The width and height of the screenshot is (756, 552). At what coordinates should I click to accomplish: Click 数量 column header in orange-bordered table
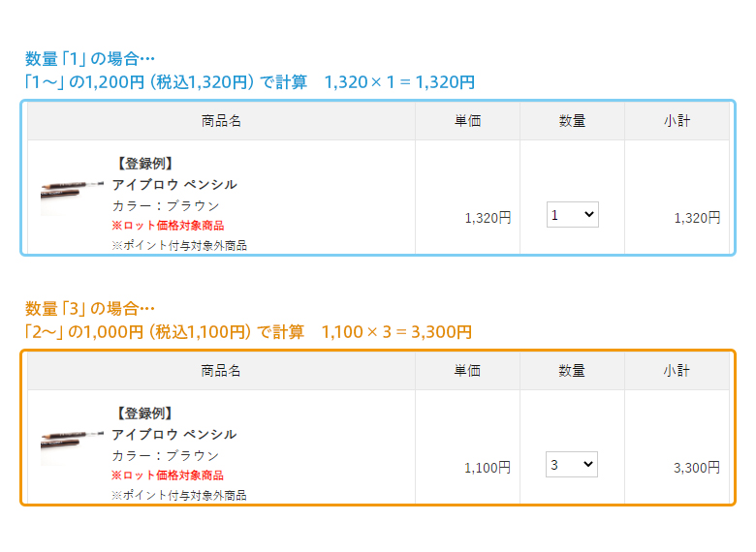572,371
